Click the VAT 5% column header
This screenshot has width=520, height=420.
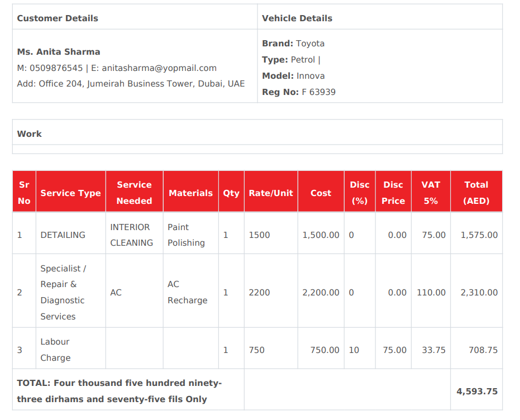click(431, 193)
